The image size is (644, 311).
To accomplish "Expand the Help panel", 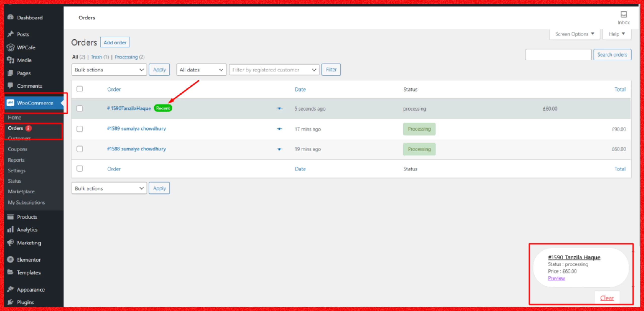I will pyautogui.click(x=617, y=34).
